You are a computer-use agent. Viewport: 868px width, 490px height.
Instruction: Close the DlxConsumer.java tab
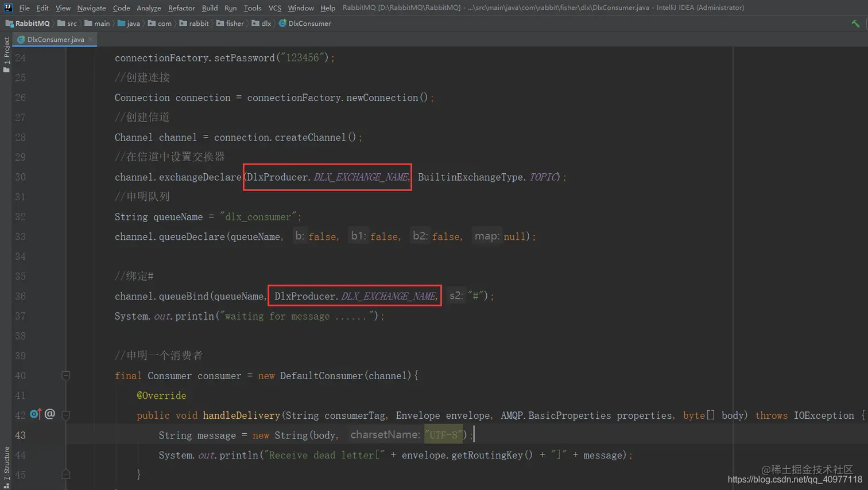pos(91,40)
